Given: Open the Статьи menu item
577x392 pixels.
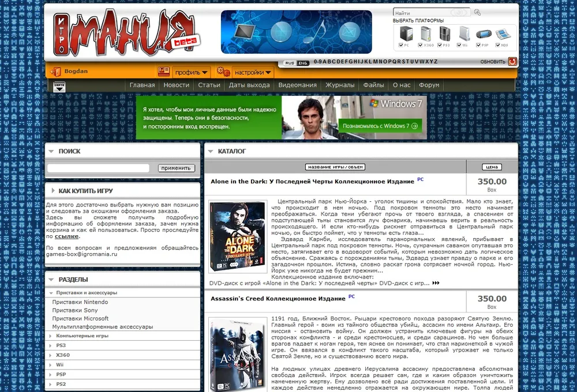Looking at the screenshot, I should point(209,85).
